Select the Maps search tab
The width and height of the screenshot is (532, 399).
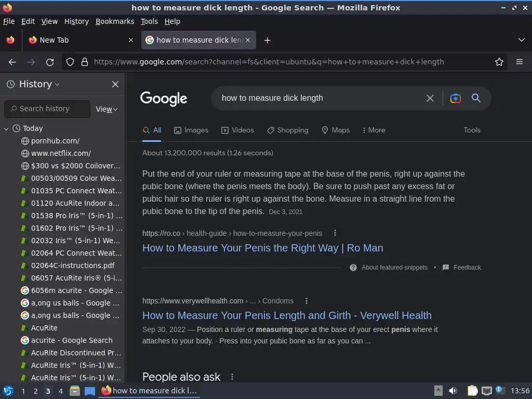[336, 130]
